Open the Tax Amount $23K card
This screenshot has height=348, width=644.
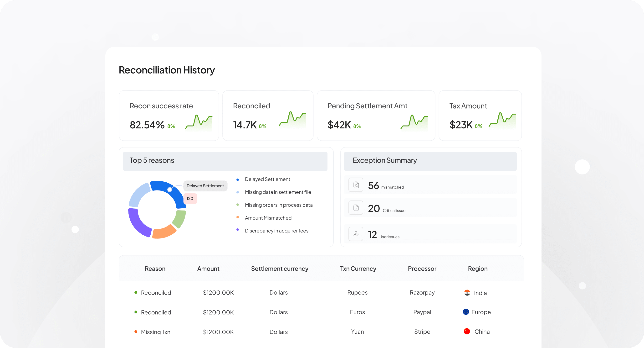click(480, 116)
